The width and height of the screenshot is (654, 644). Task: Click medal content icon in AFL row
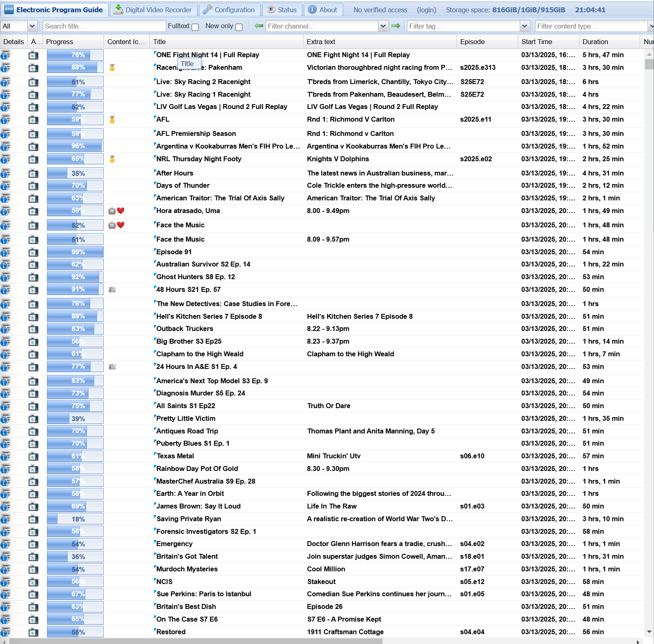pos(112,120)
